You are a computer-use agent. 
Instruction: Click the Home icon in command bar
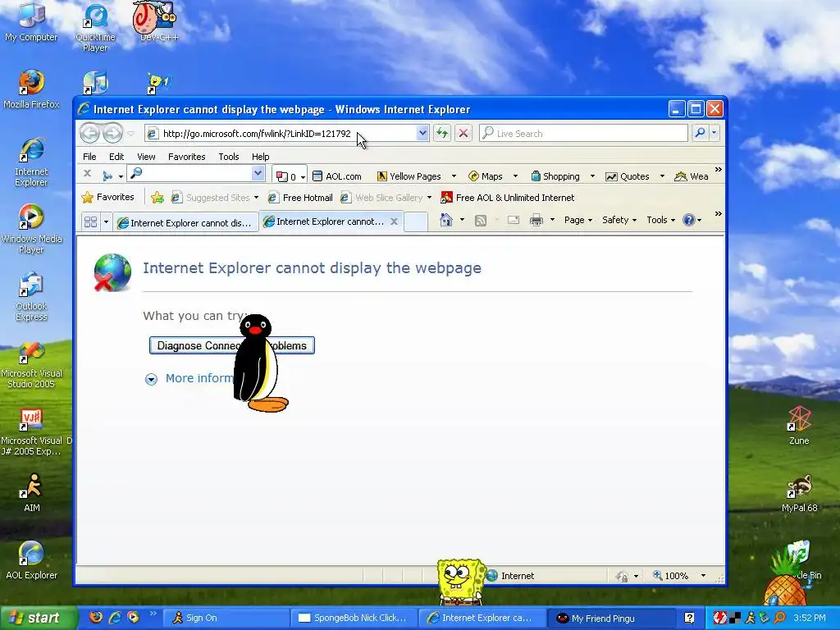445,220
